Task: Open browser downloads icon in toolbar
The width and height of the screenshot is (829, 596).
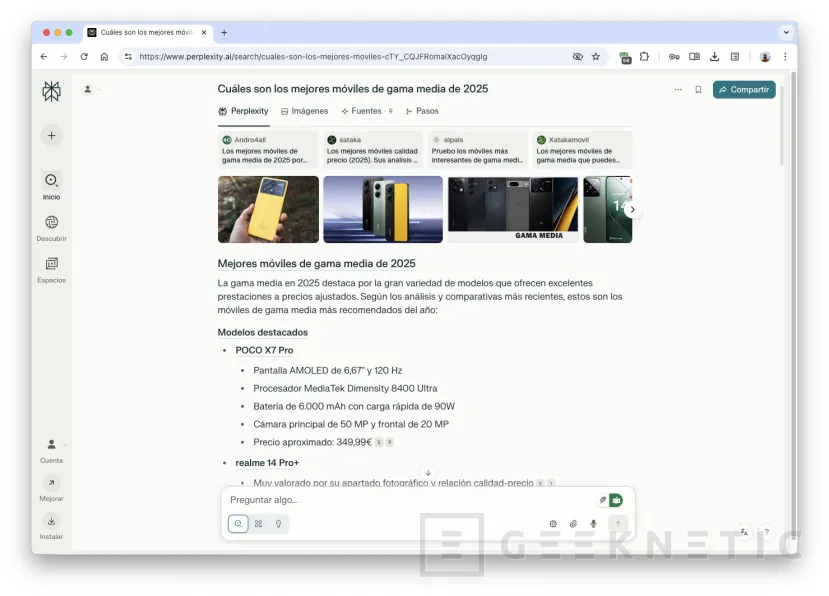Action: click(x=714, y=57)
